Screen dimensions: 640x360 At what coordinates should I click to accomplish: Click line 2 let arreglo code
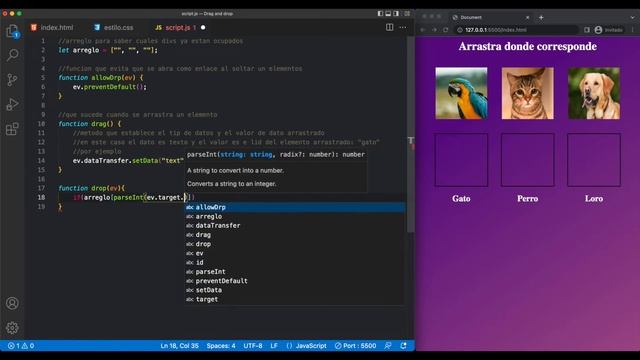point(108,50)
